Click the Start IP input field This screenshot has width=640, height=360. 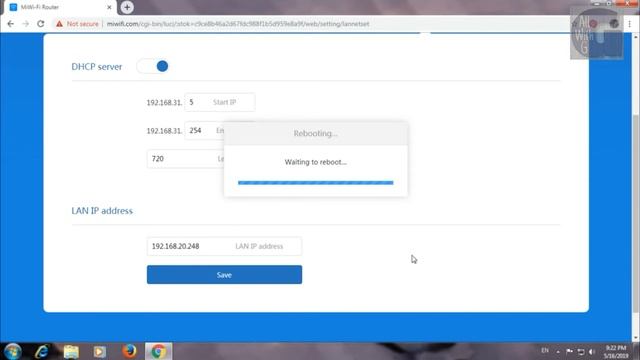[220, 102]
